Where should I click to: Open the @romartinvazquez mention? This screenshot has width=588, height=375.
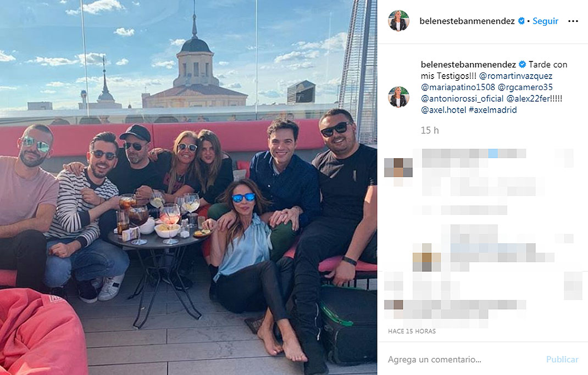(x=515, y=76)
